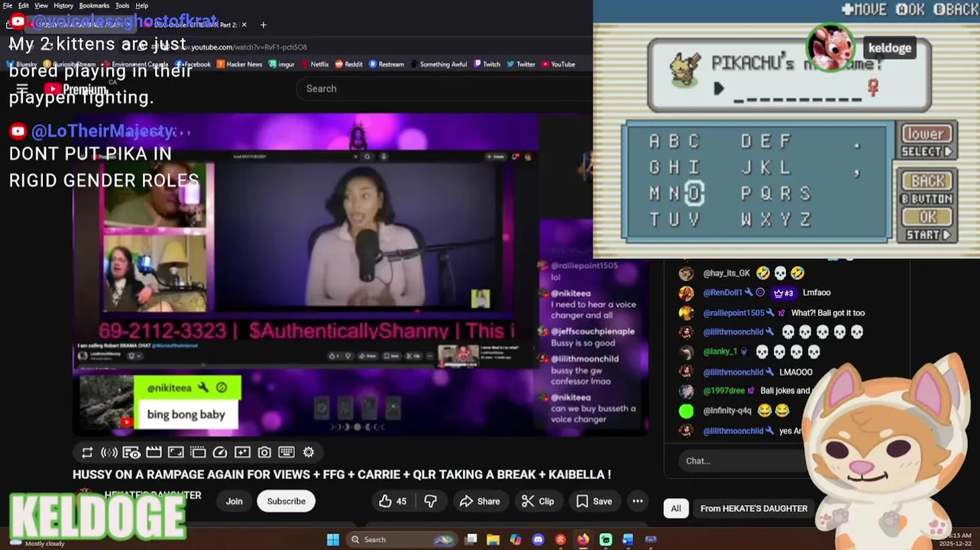Select the From HEKATE'S DAUGHTER chip
Screen dimensions: 980x550
[x=754, y=508]
